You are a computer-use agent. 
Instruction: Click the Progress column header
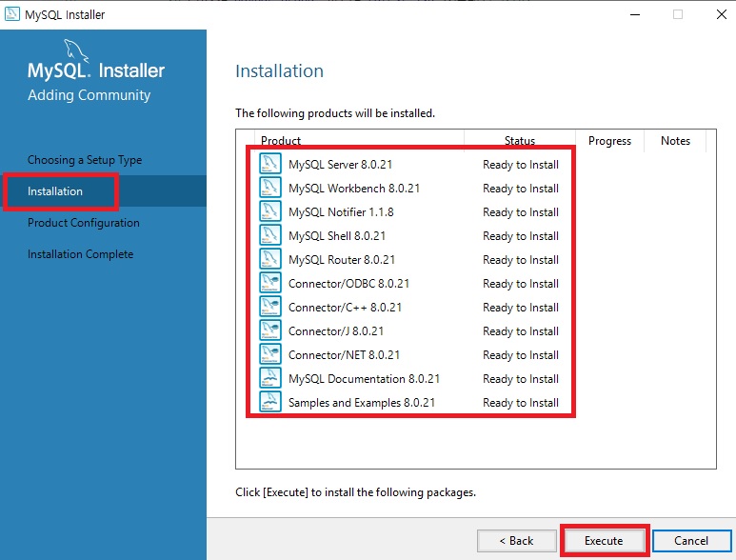(609, 141)
